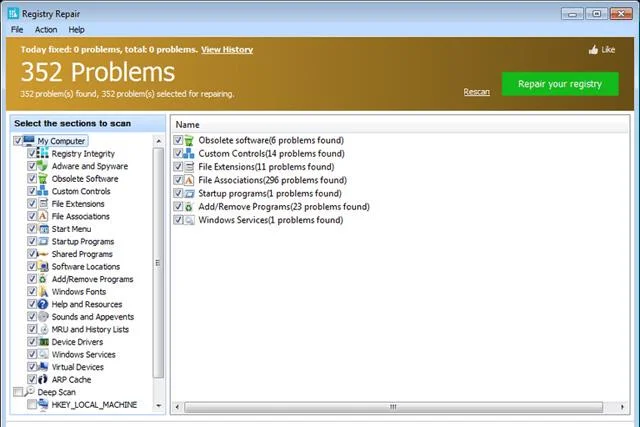Uncheck the Start Menu section checkbox

(32, 229)
